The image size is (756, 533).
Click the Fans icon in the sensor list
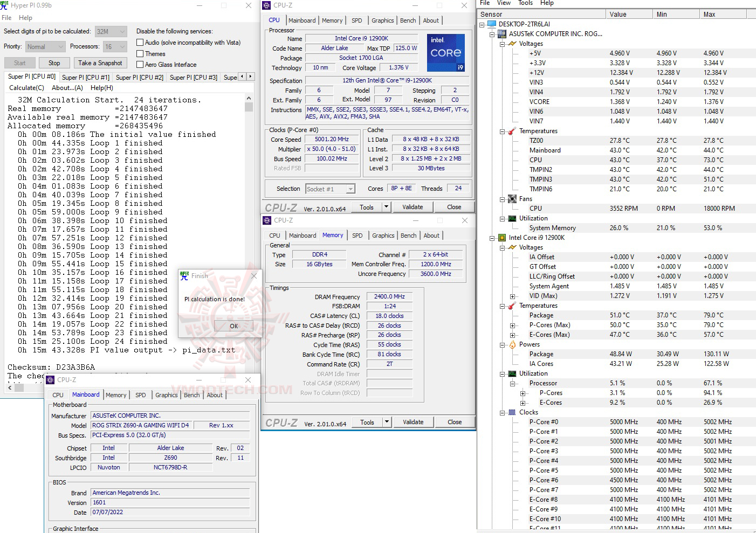click(x=511, y=198)
